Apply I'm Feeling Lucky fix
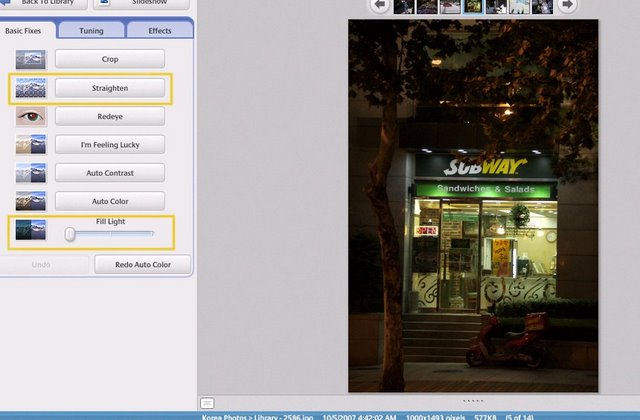The height and width of the screenshot is (420, 640). click(110, 144)
